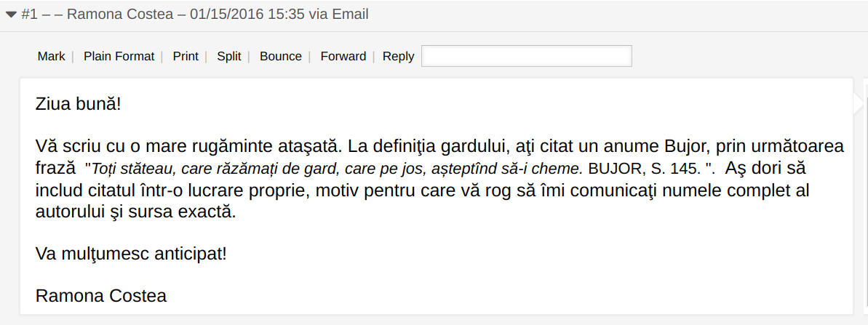The image size is (868, 325).
Task: Collapse article #1 with the triangle arrow
Action: pyautogui.click(x=11, y=15)
